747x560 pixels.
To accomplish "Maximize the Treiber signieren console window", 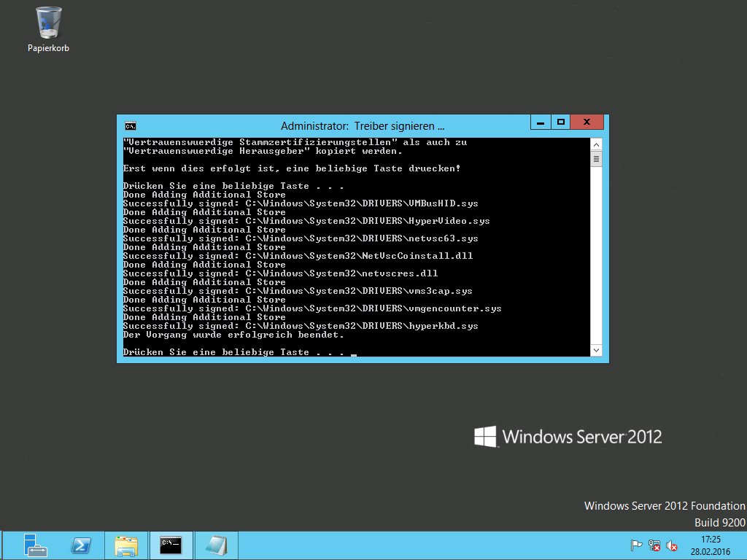I will tap(560, 122).
